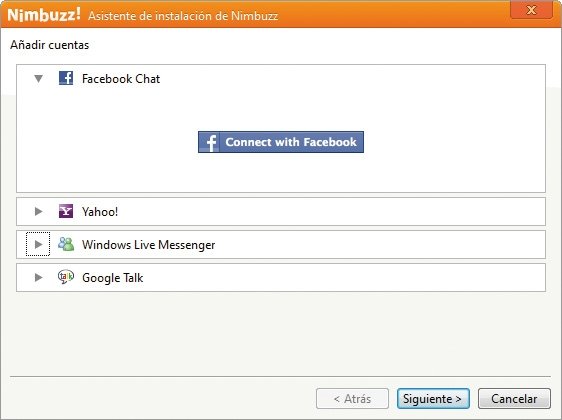562x420 pixels.
Task: Collapse the Facebook Chat section arrow
Action: (38, 78)
